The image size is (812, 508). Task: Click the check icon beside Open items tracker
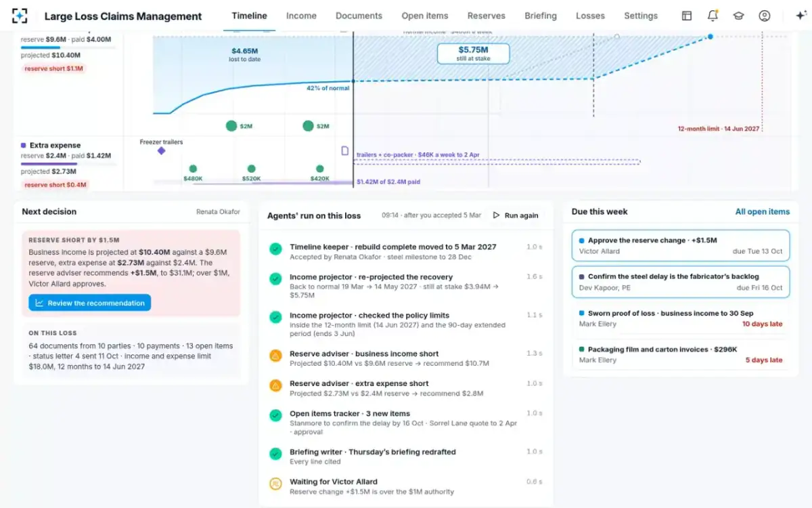[x=275, y=415]
